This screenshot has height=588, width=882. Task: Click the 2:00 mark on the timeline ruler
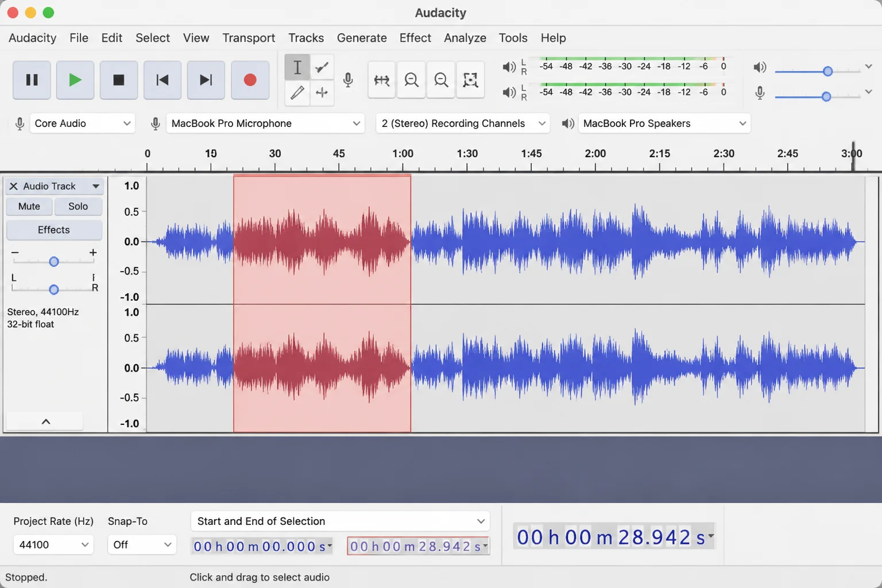click(595, 154)
